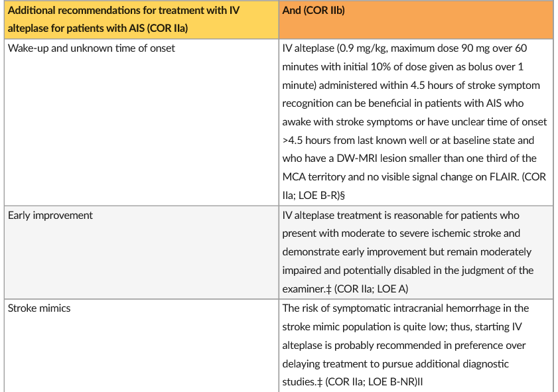
Task: Select the 'Stroke mimics' row label
Action: [x=39, y=308]
